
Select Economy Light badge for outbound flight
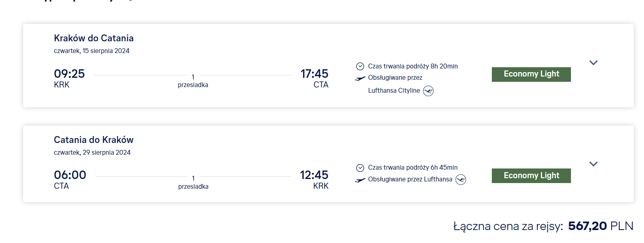531,75
